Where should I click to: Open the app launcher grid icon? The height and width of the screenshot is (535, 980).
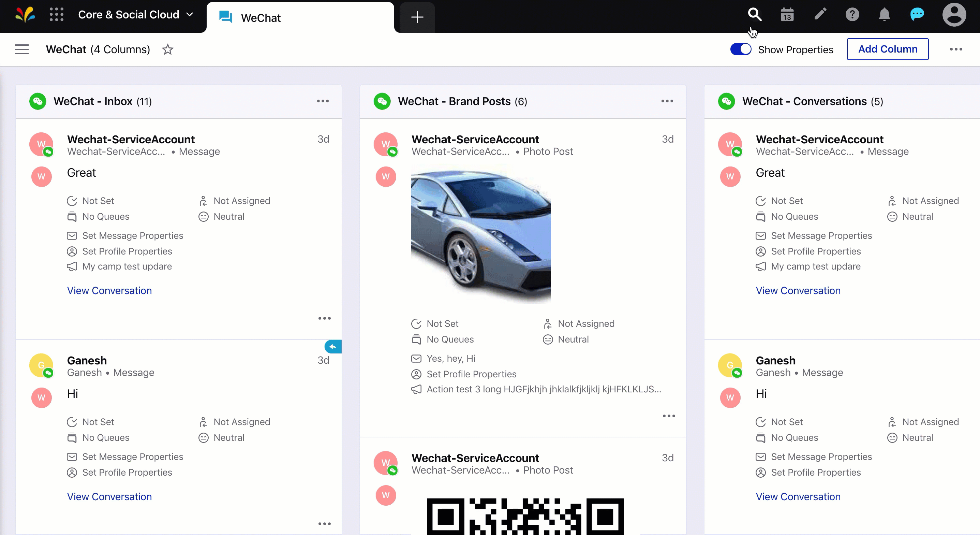(56, 14)
